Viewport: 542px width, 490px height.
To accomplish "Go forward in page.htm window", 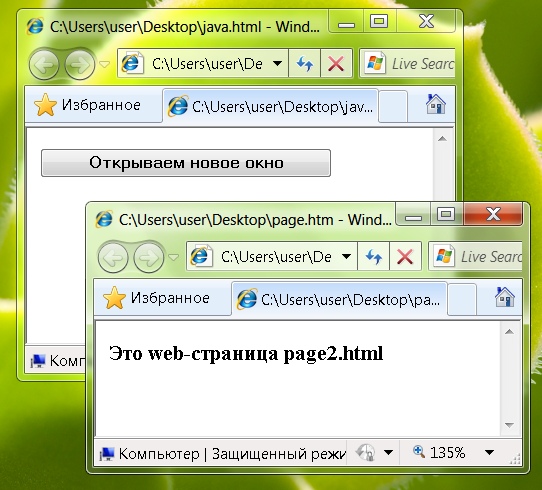I will [149, 257].
